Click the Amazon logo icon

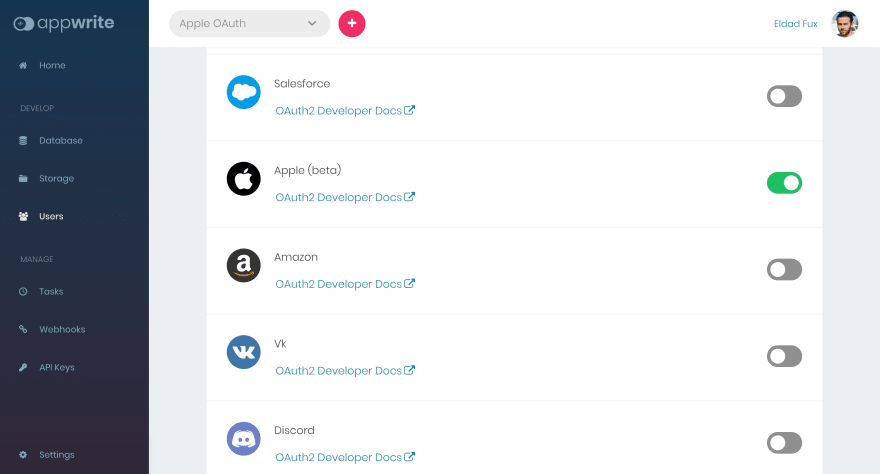click(244, 265)
